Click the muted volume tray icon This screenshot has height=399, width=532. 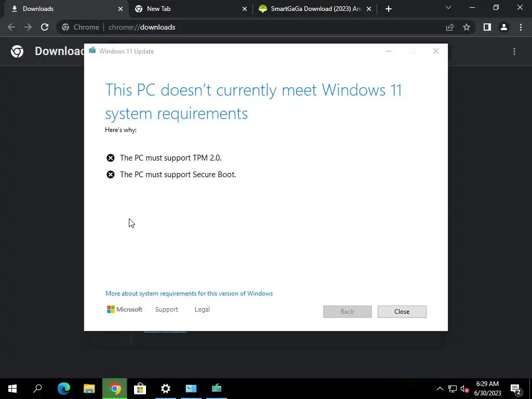464,389
